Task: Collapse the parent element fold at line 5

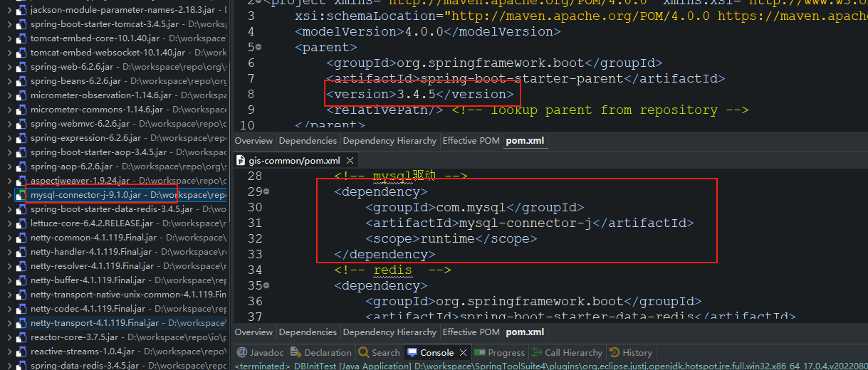Action: pyautogui.click(x=258, y=48)
